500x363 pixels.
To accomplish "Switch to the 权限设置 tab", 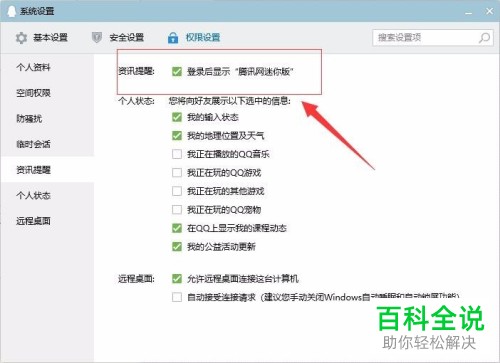I will 194,38.
